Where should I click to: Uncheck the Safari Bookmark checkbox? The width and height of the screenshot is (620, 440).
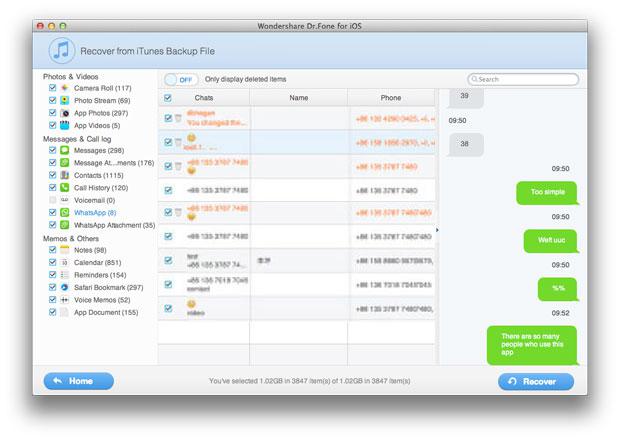click(52, 287)
